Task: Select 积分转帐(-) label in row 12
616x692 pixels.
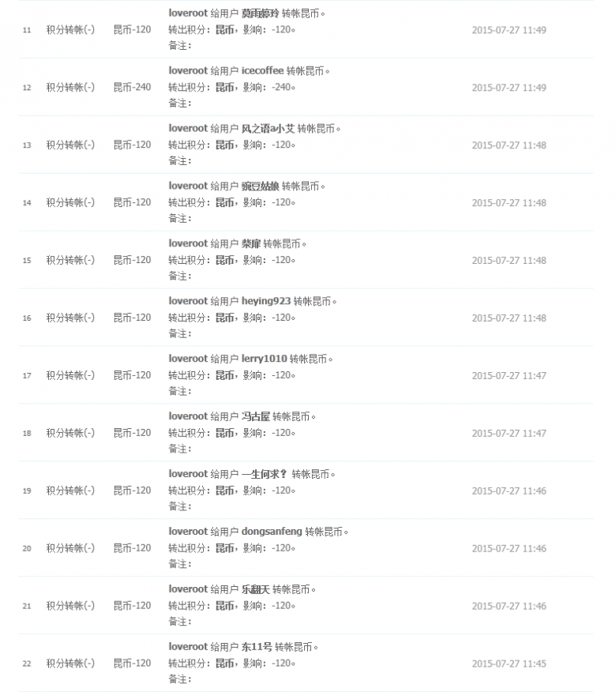Action: 70,88
